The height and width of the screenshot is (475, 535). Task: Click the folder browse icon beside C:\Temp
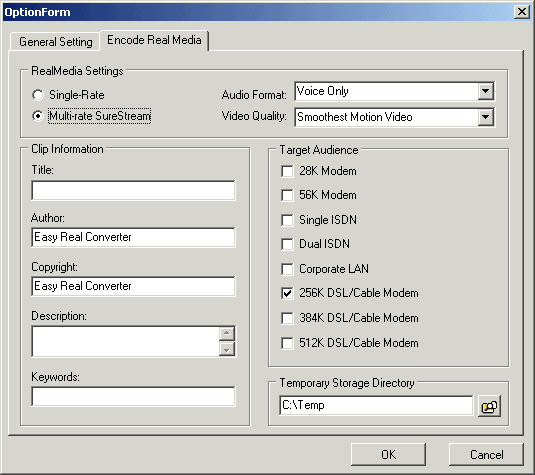pos(489,406)
